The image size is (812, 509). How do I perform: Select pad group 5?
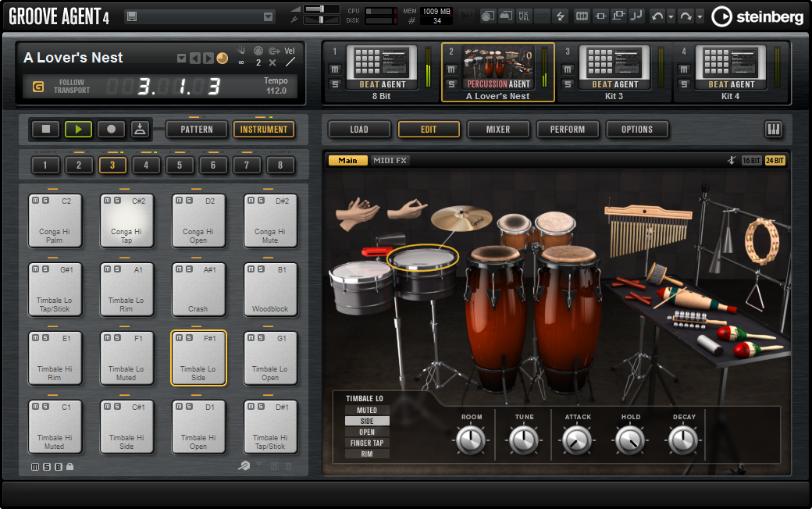point(179,166)
